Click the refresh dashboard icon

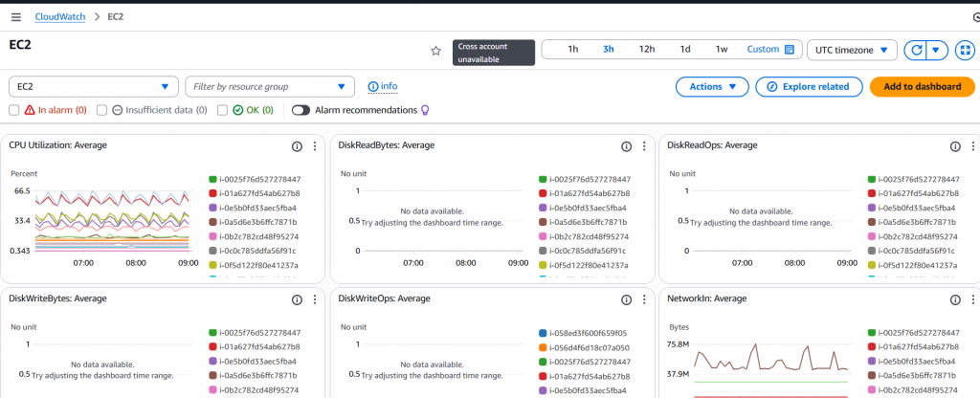click(x=916, y=50)
